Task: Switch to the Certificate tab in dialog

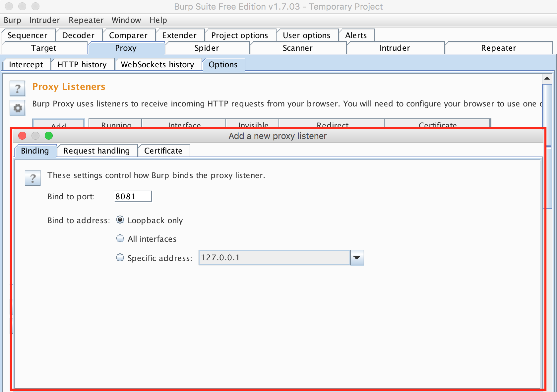Action: click(163, 151)
